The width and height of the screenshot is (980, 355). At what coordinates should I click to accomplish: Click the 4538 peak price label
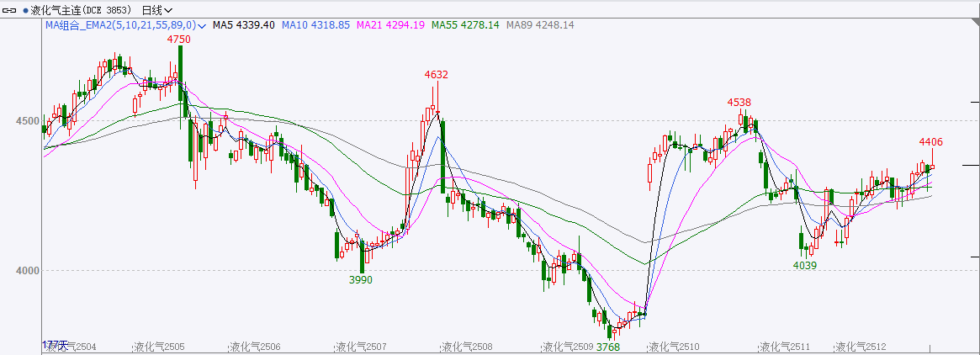[739, 102]
